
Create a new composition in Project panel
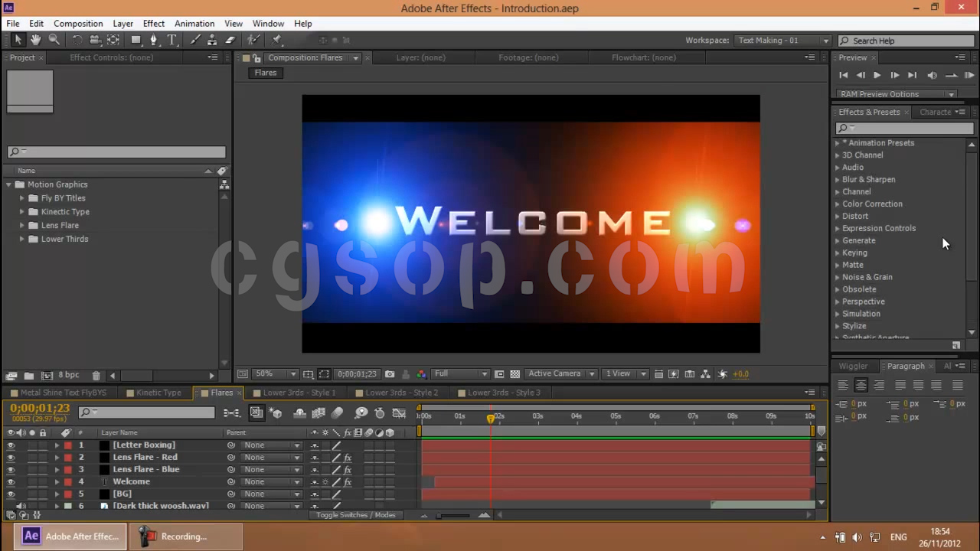(x=47, y=376)
